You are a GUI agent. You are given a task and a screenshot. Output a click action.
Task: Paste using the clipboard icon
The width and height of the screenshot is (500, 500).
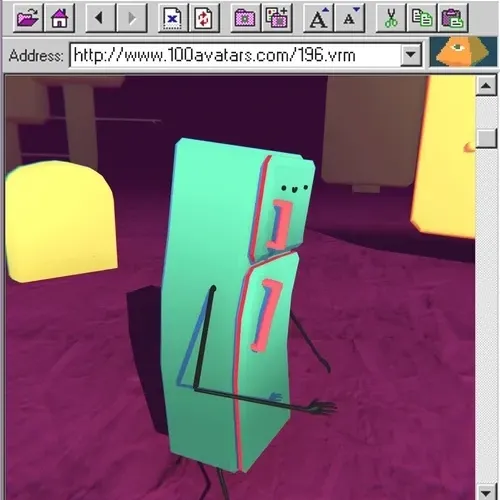pyautogui.click(x=453, y=18)
